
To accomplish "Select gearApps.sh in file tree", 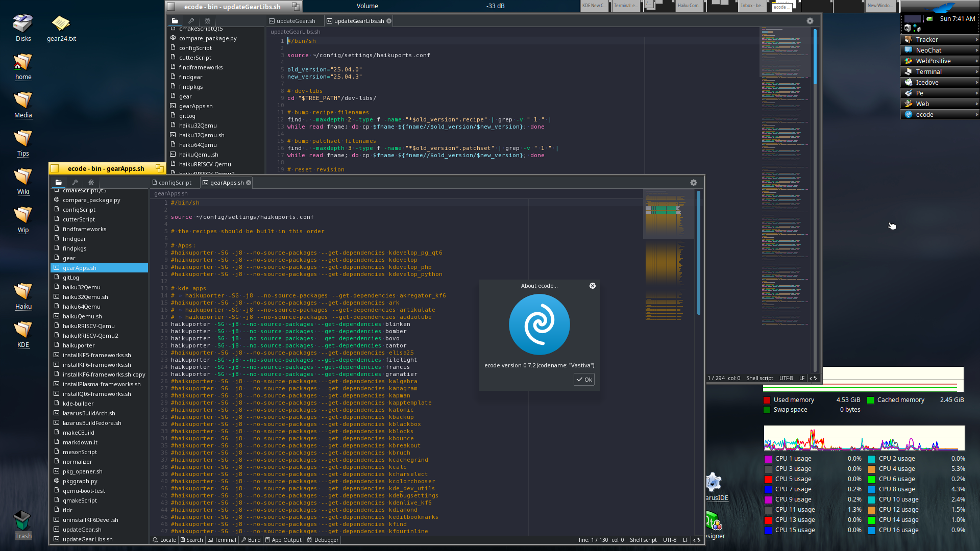I will pos(100,268).
